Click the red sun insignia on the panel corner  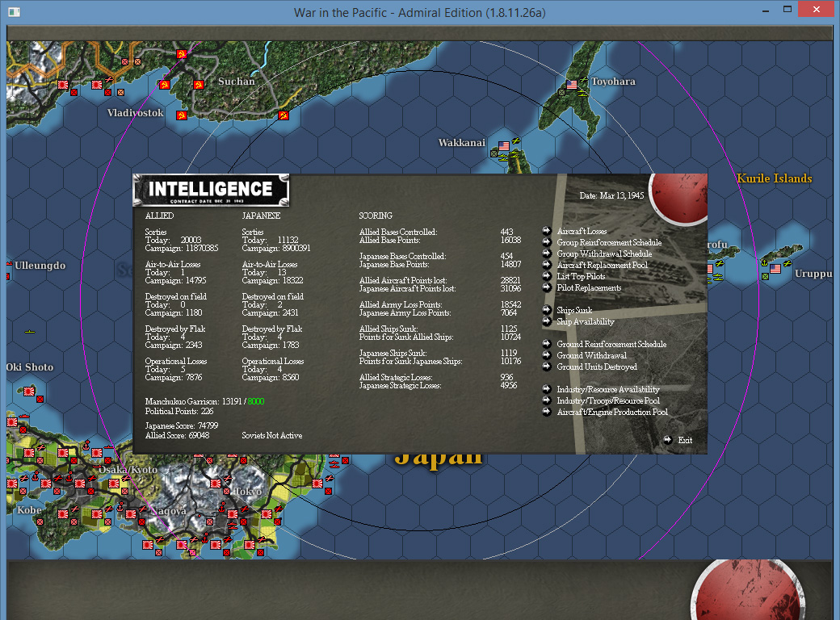tap(678, 196)
